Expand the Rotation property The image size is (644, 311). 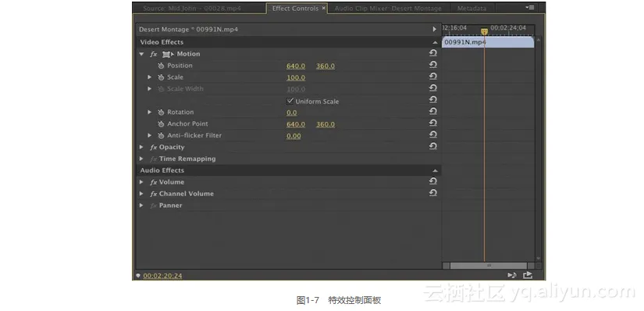coord(150,112)
